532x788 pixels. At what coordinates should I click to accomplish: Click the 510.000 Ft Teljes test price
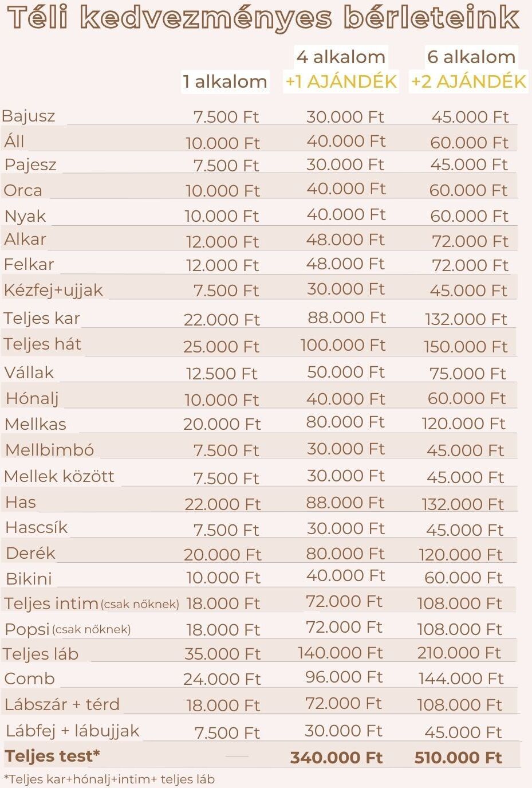(458, 758)
